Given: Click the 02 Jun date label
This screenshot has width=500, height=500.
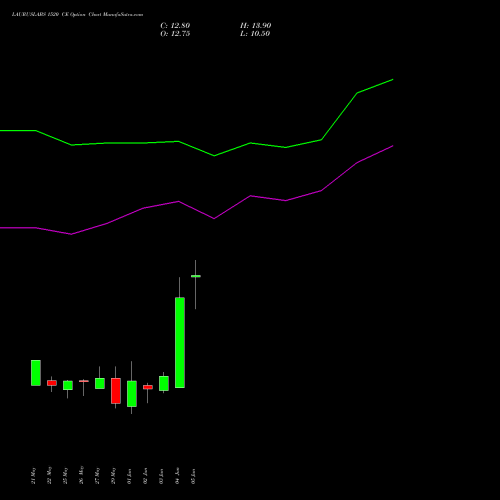Looking at the screenshot, I should tap(145, 476).
